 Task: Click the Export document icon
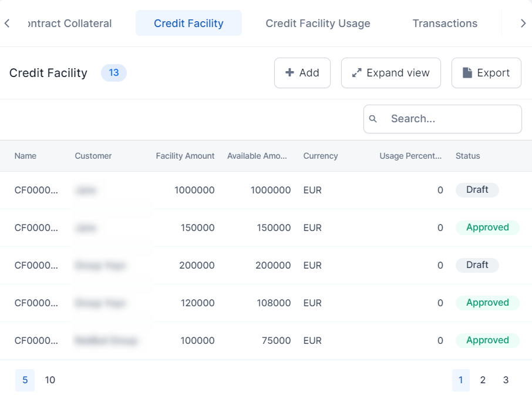tap(467, 73)
